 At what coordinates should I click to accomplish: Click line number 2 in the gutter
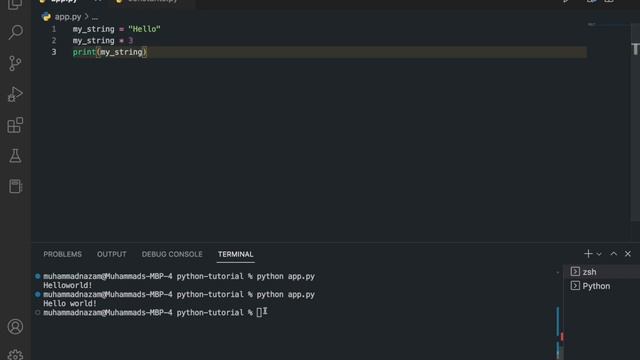click(x=53, y=40)
